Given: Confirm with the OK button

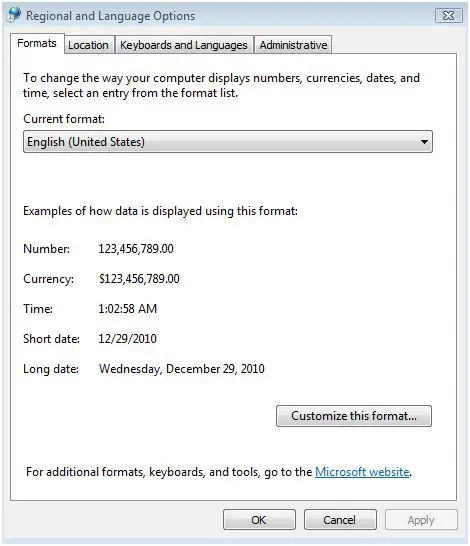Looking at the screenshot, I should [259, 520].
